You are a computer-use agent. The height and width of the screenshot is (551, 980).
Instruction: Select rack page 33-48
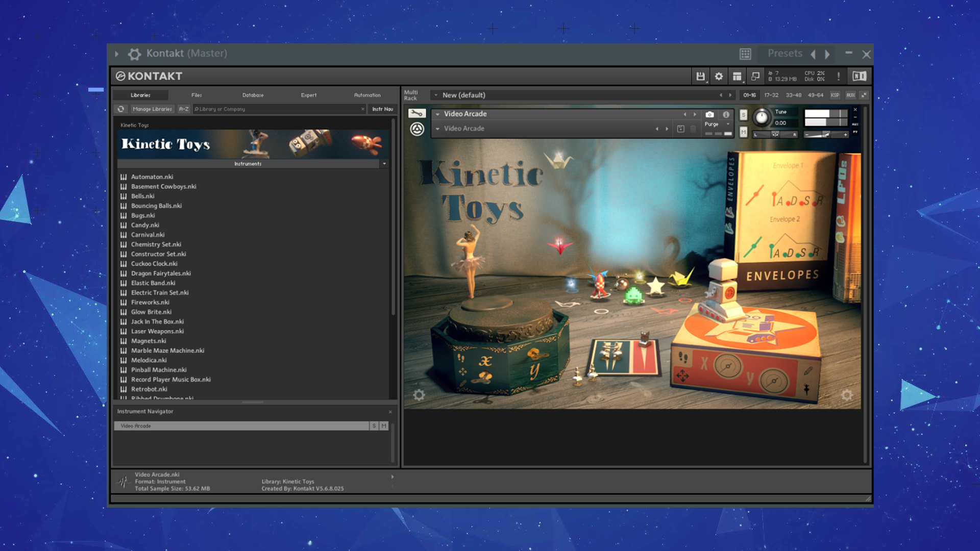[793, 95]
